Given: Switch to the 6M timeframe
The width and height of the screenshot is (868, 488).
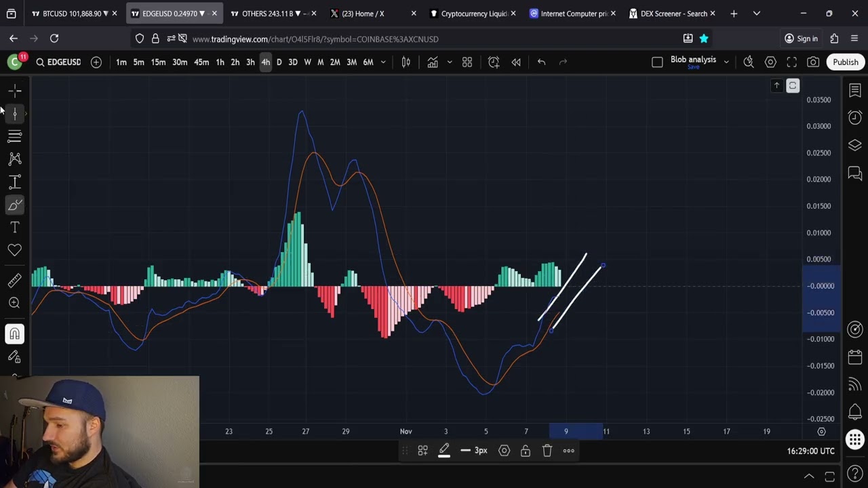Looking at the screenshot, I should tap(368, 62).
